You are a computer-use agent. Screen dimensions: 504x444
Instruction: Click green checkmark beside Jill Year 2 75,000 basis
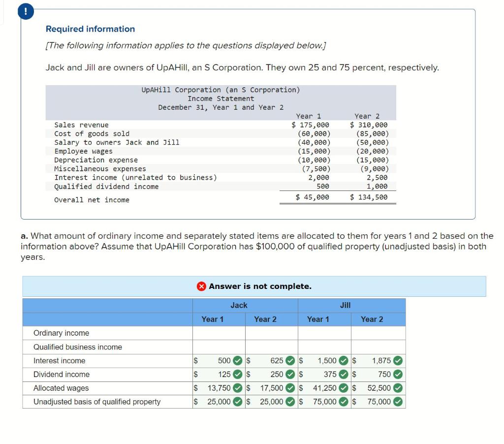coord(398,402)
